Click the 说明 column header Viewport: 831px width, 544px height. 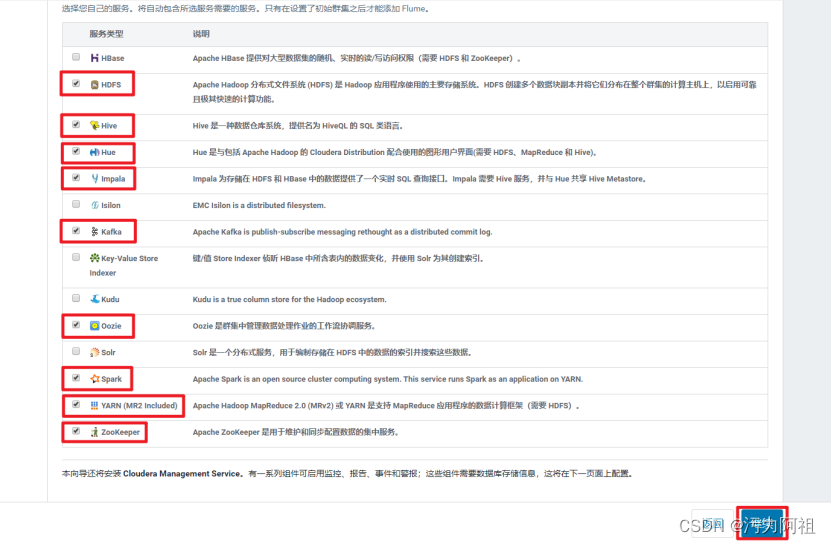click(201, 34)
